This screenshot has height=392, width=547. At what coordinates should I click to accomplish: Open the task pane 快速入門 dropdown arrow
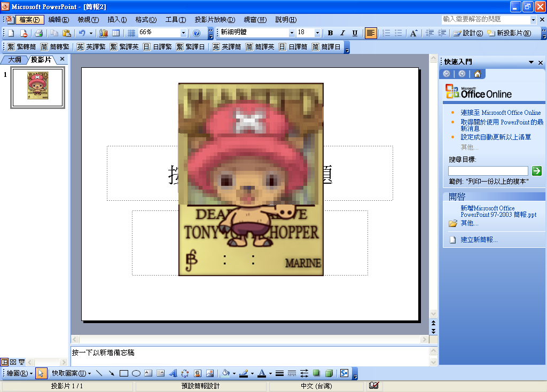(x=531, y=62)
